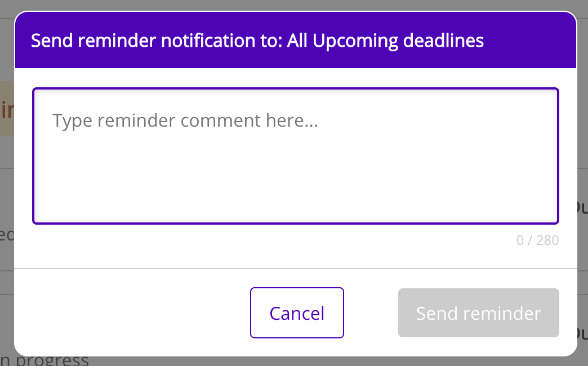
Task: Click the 0 / 280 character counter
Action: pyautogui.click(x=537, y=240)
